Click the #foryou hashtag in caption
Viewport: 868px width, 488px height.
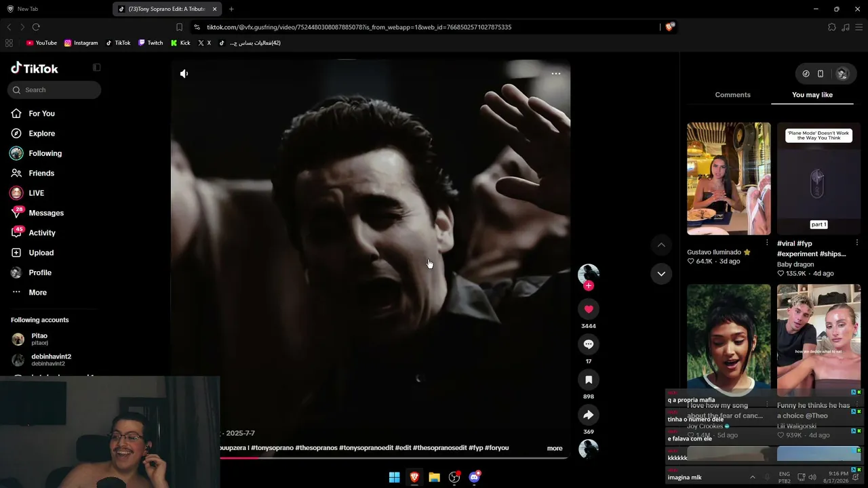[x=497, y=448]
